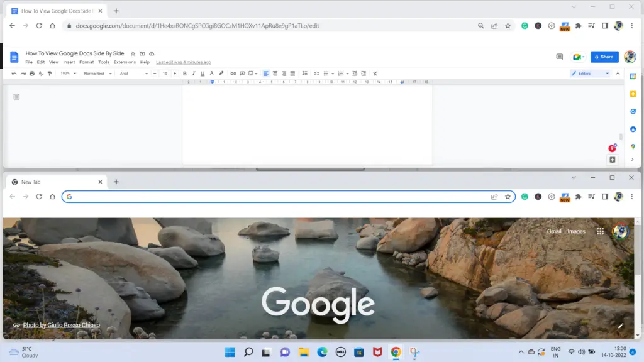Redo the last action in Docs
644x362 pixels.
[x=23, y=74]
